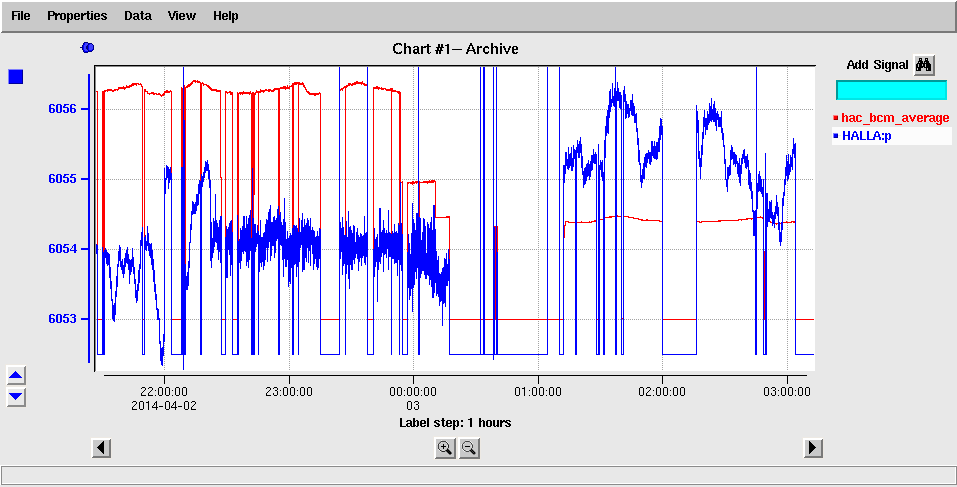957x487 pixels.
Task: Click the 6055 Y-axis label
Action: click(x=60, y=179)
